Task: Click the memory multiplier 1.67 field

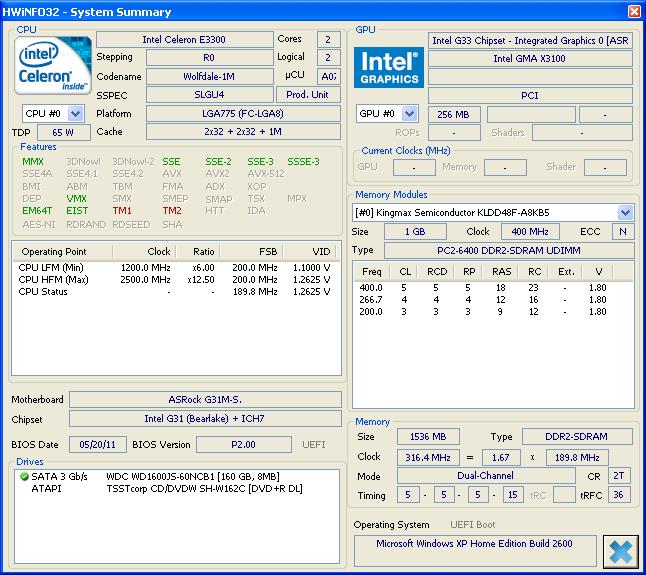Action: [x=501, y=458]
